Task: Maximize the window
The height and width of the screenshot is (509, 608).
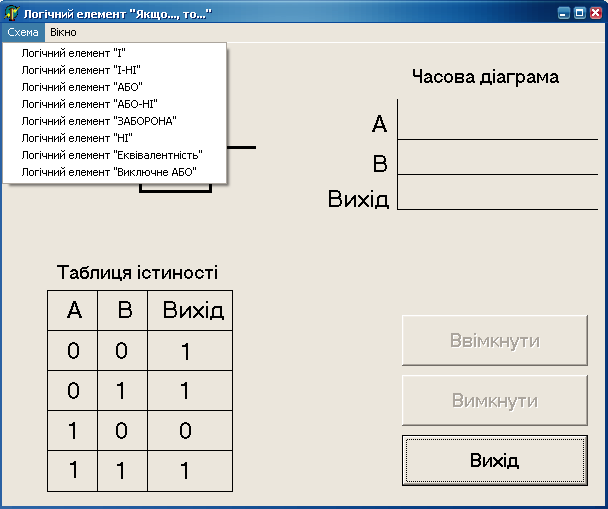Action: coord(580,13)
